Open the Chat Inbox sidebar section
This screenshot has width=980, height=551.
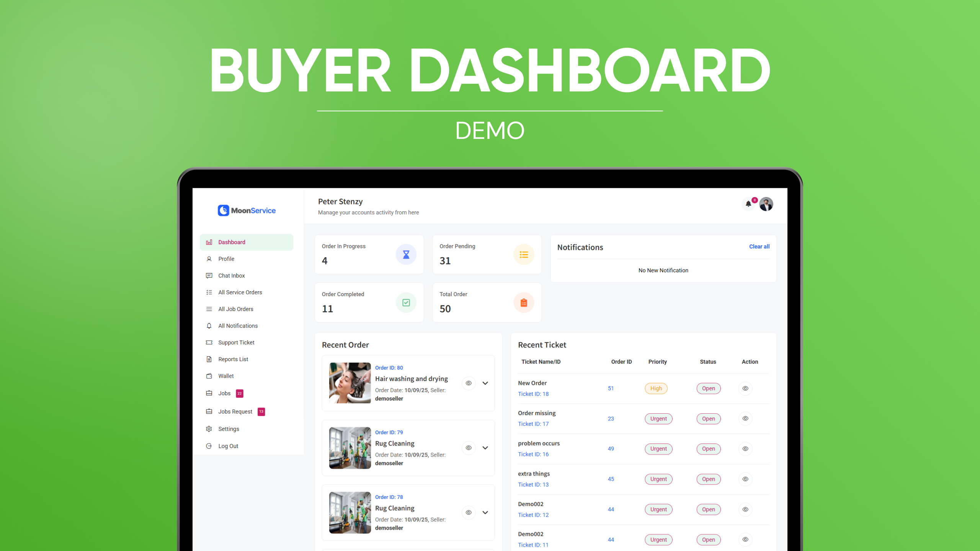pyautogui.click(x=231, y=275)
